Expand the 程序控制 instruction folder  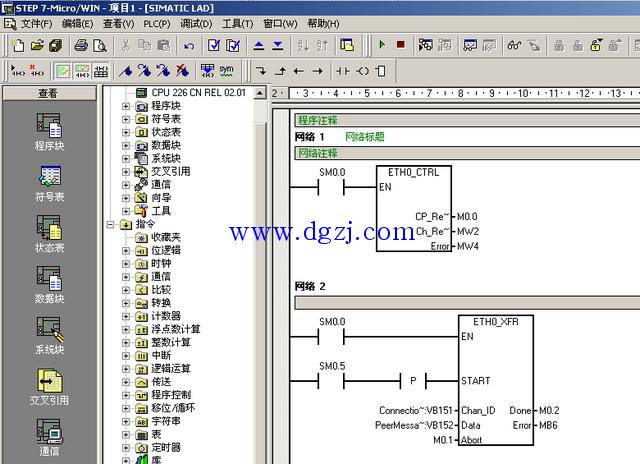[x=126, y=395]
